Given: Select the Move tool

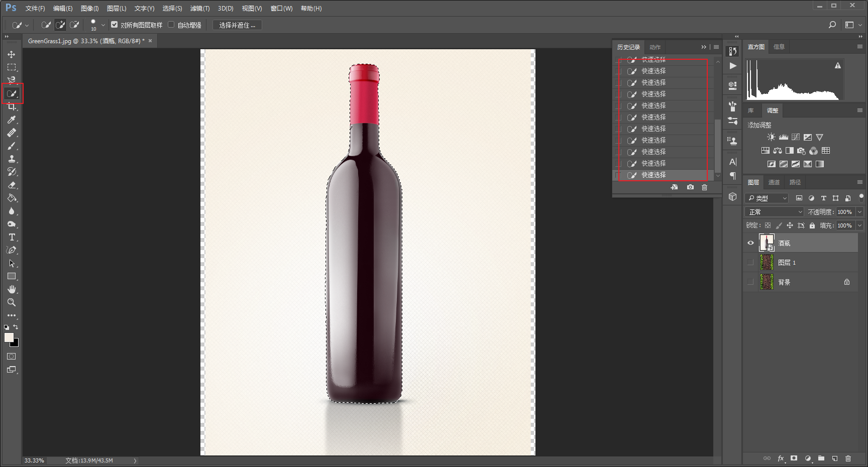Looking at the screenshot, I should click(x=12, y=54).
